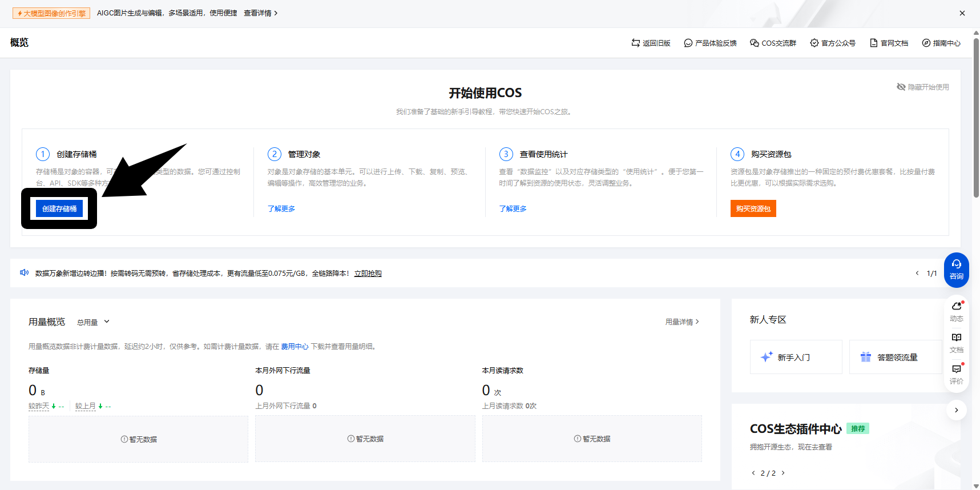Open the 费用中心 link
The width and height of the screenshot is (980, 490).
click(x=295, y=347)
